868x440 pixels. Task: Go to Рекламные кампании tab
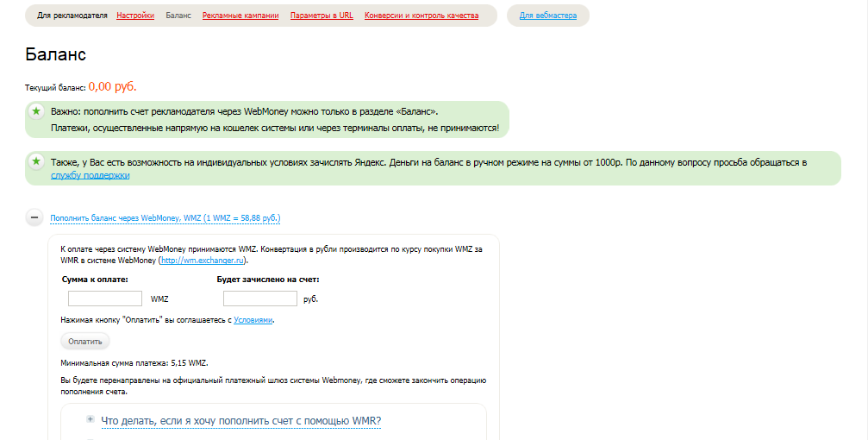pos(240,16)
